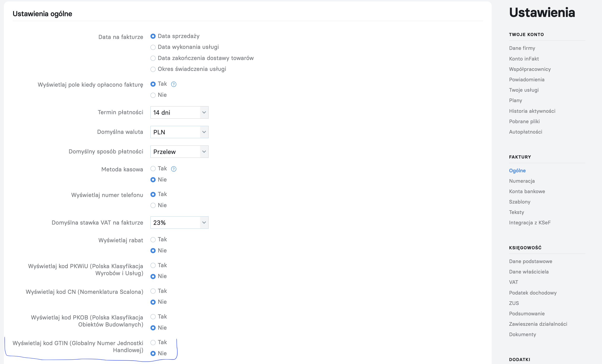The image size is (602, 364).
Task: Open 'Dane podstawowe' under Księgowość
Action: coord(530,261)
